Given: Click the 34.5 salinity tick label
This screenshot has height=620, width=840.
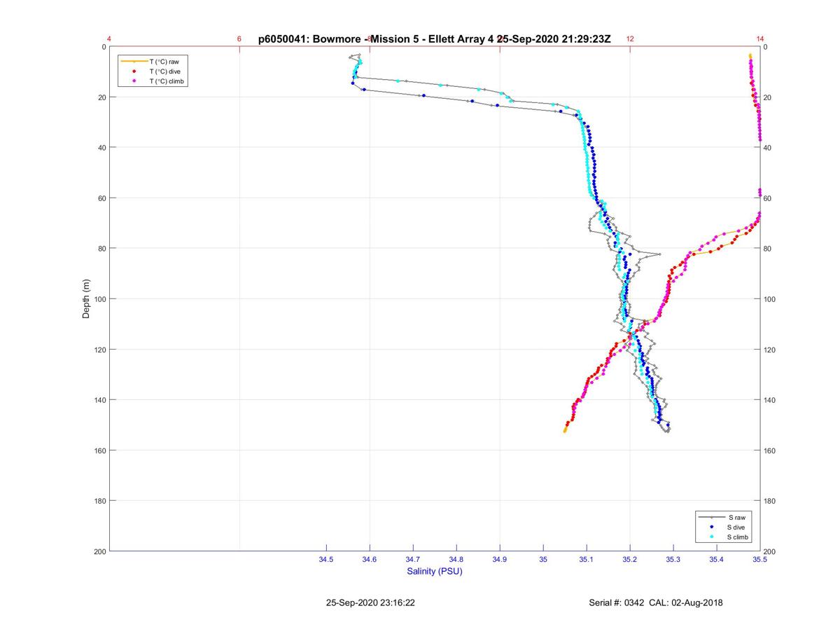Looking at the screenshot, I should 326,559.
